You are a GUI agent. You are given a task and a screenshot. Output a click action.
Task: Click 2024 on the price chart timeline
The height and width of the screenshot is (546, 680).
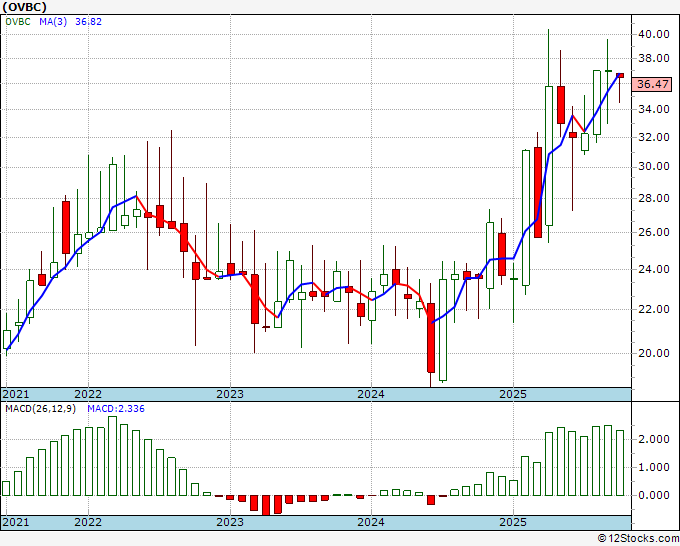371,394
